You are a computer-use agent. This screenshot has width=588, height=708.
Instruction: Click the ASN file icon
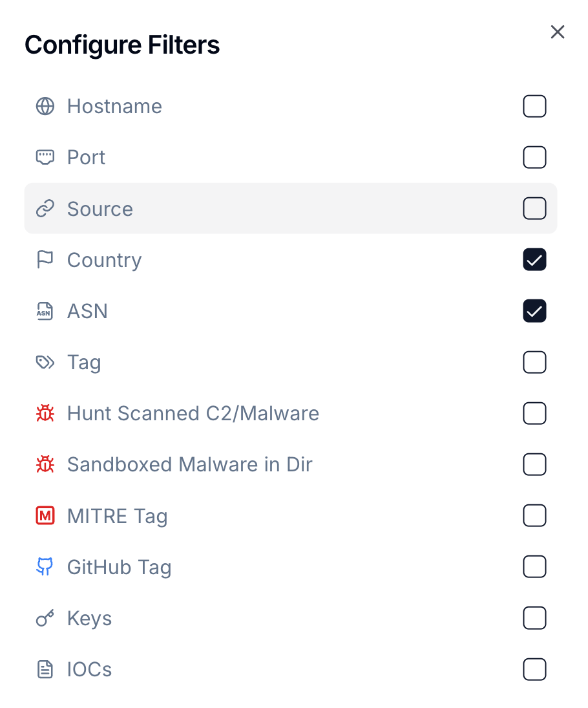(x=45, y=311)
